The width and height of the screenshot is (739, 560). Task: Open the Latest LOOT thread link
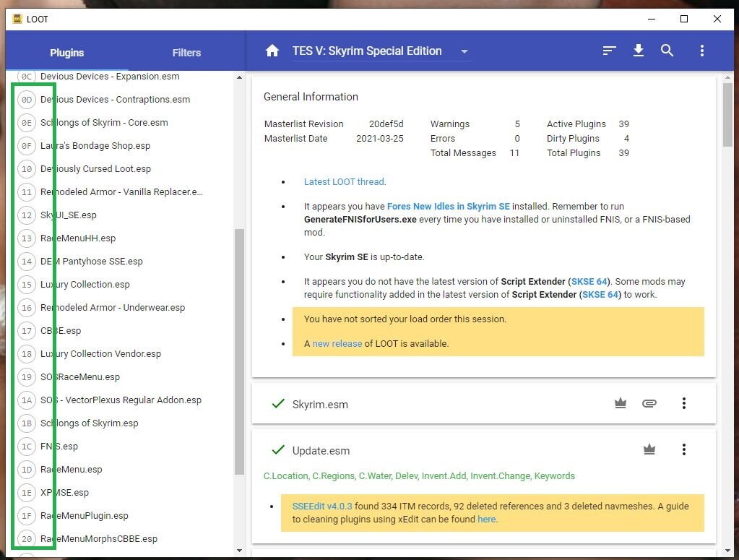pos(345,181)
